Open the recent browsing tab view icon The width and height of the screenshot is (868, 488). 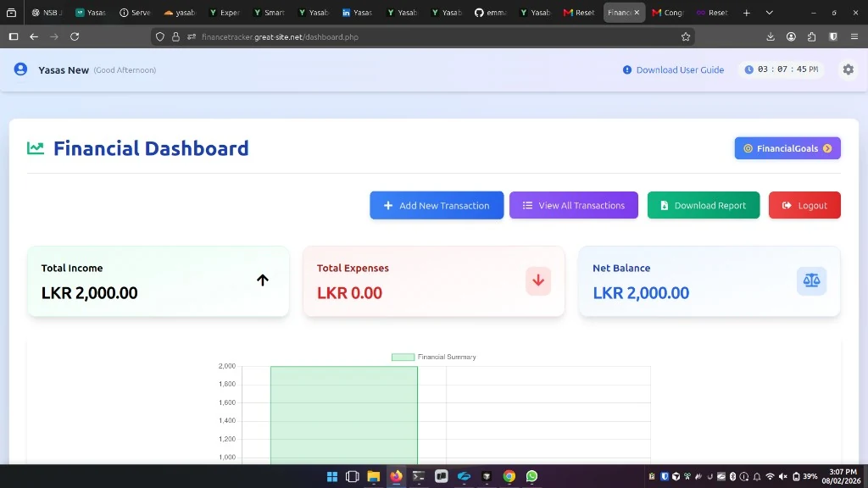(x=11, y=13)
